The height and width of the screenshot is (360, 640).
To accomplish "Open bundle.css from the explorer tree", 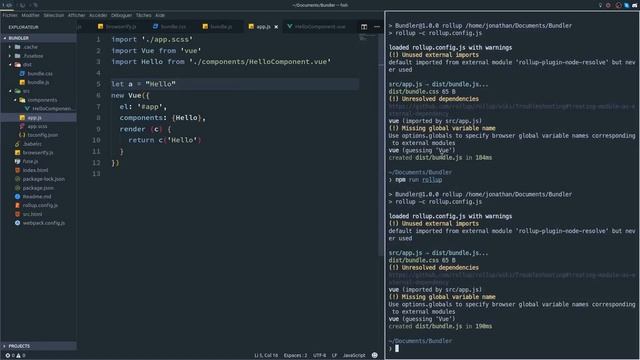I will 40,73.
